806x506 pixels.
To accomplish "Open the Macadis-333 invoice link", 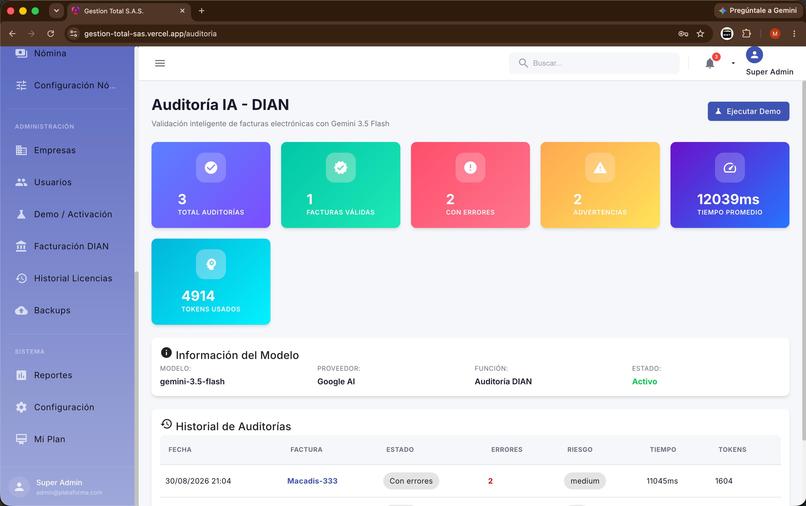I will coord(312,481).
